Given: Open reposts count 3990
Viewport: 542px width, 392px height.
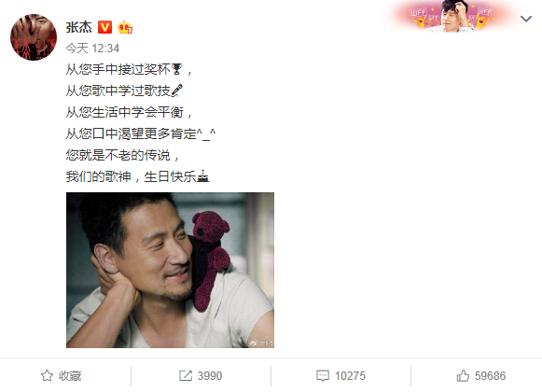Looking at the screenshot, I should 210,376.
